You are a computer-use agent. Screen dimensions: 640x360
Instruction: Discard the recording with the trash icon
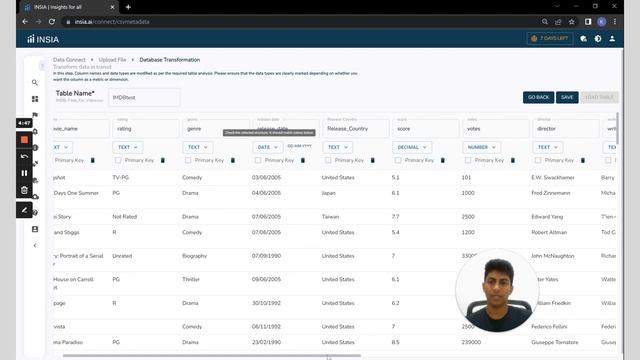point(24,190)
